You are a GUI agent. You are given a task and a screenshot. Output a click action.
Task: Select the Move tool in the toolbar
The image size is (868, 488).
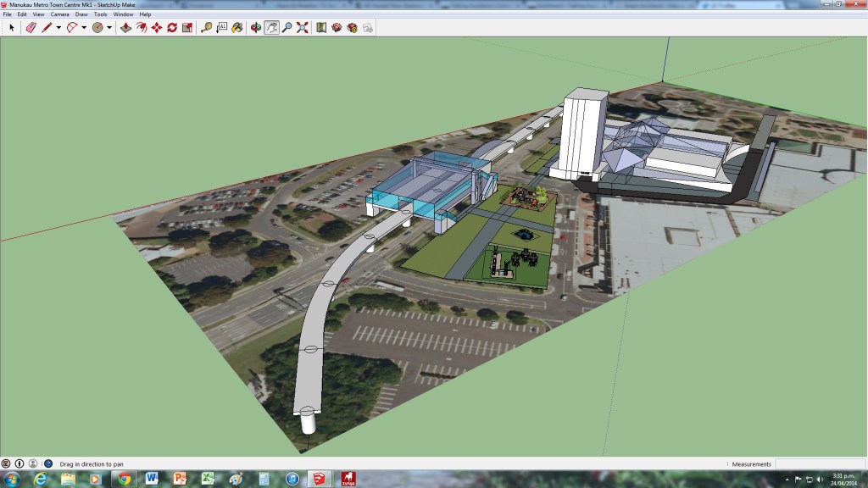[155, 28]
